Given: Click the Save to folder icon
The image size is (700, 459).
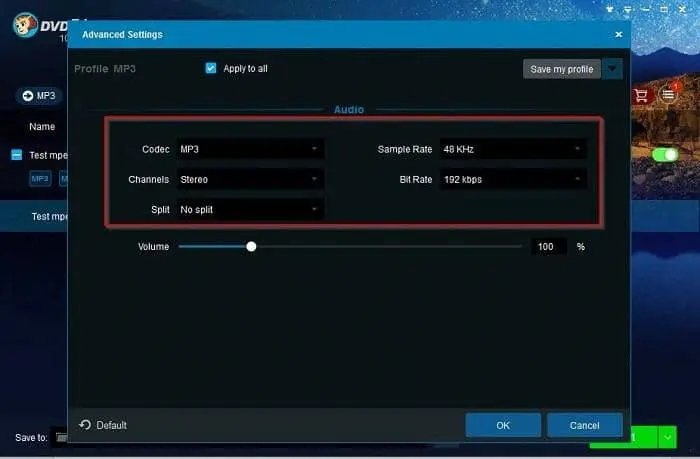Looking at the screenshot, I should 61,437.
